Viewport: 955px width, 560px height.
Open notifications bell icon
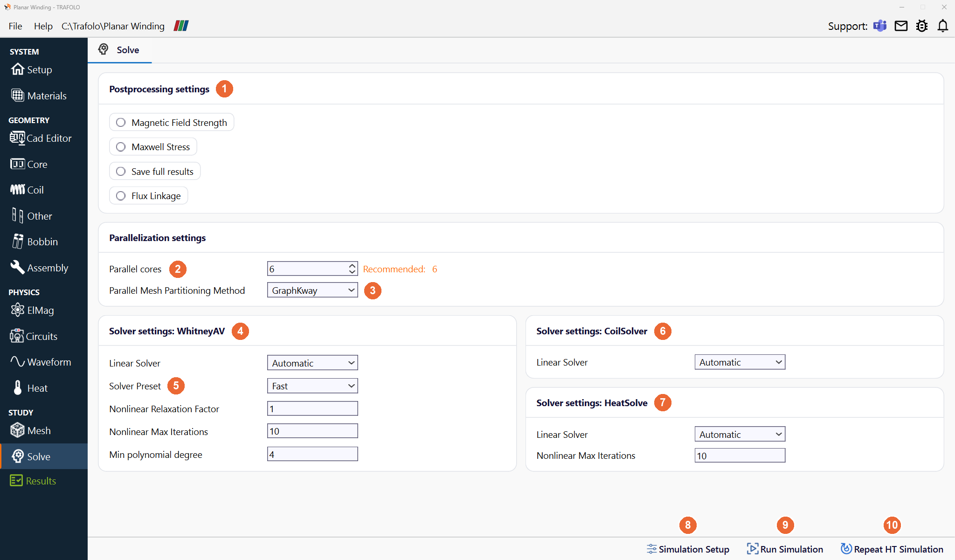[x=943, y=26]
